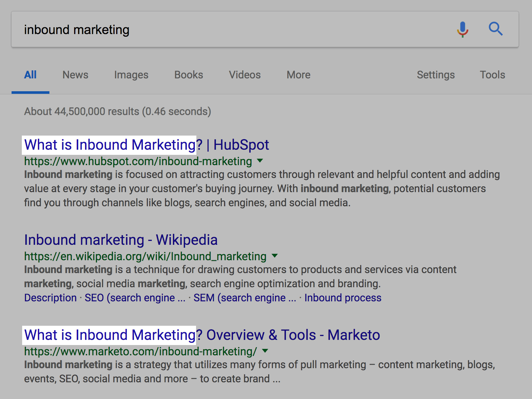
Task: Open the More search categories menu
Action: tap(298, 75)
